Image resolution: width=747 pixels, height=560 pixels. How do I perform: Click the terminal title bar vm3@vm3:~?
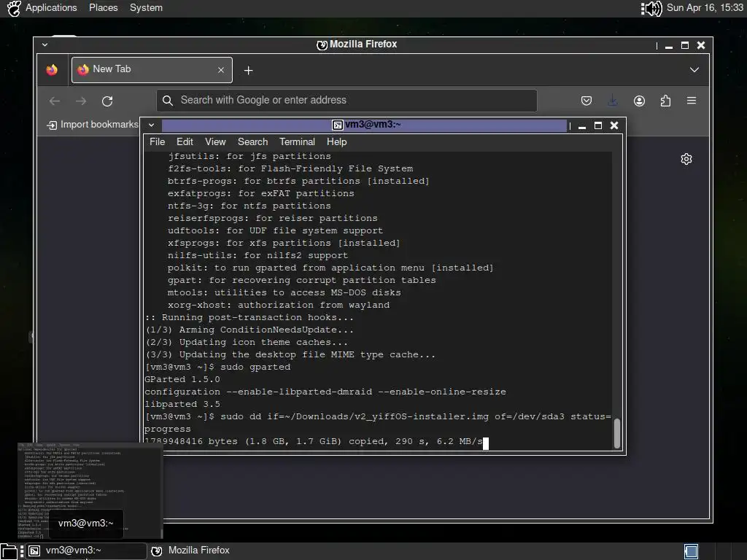point(366,125)
